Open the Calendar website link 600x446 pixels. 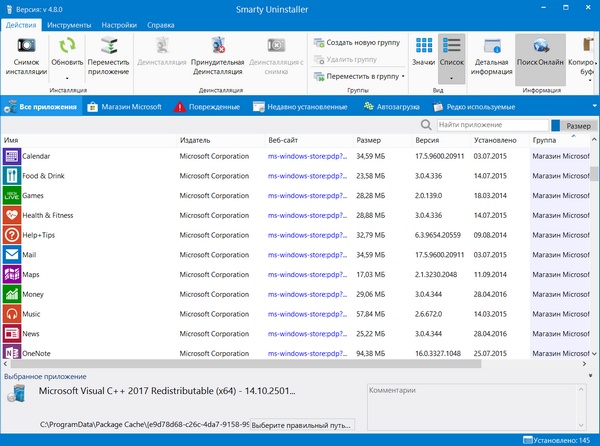[x=305, y=157]
